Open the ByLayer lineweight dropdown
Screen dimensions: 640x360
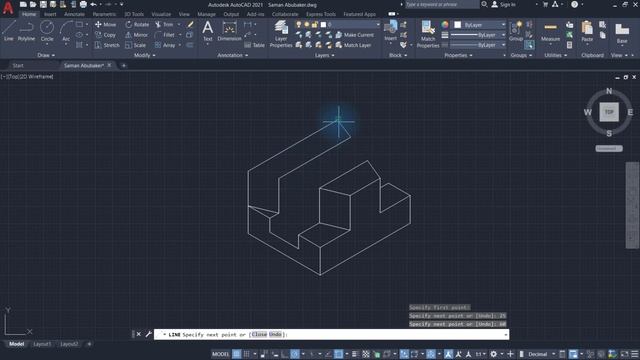pyautogui.click(x=478, y=35)
